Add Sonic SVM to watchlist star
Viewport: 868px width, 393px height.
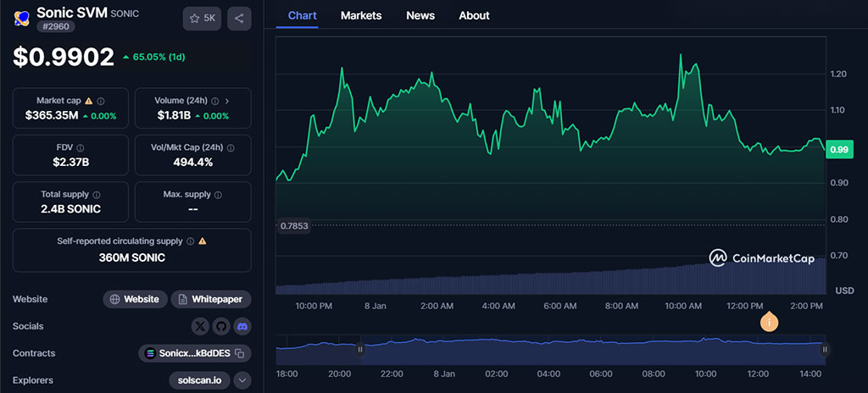tap(202, 18)
